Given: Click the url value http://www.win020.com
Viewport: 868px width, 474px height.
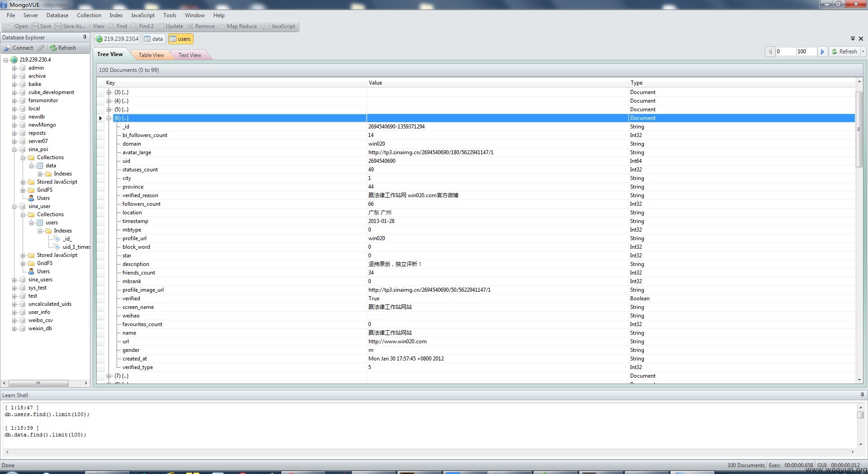Looking at the screenshot, I should pyautogui.click(x=397, y=341).
